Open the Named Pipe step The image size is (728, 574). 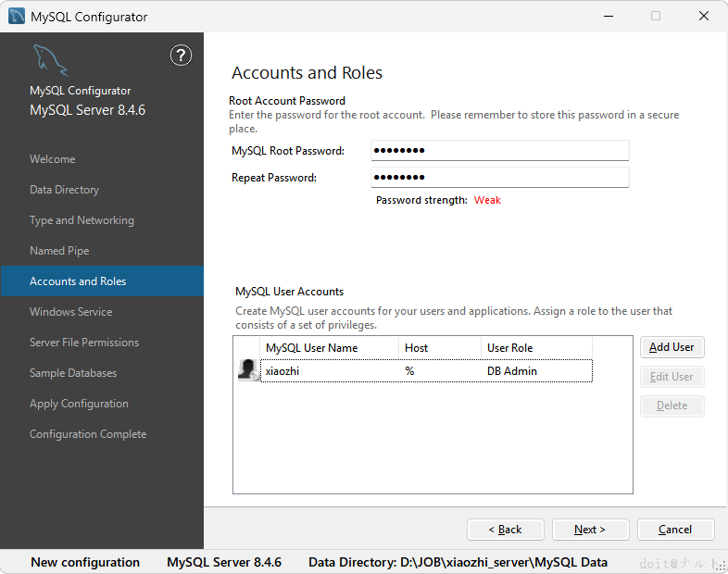click(59, 251)
